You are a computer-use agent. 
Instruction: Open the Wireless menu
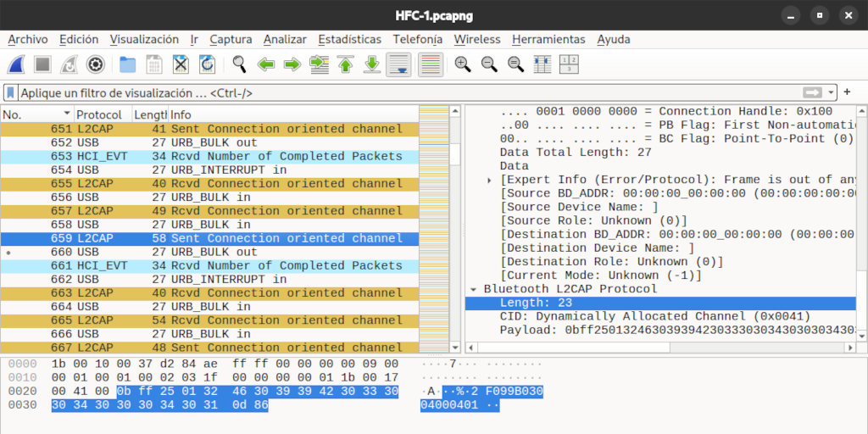[x=477, y=39]
